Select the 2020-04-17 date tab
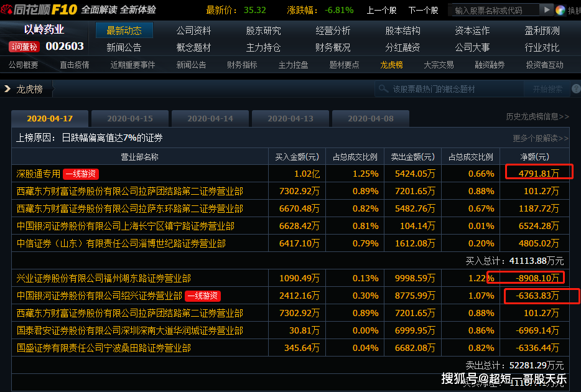The height and width of the screenshot is (392, 581). pos(50,119)
